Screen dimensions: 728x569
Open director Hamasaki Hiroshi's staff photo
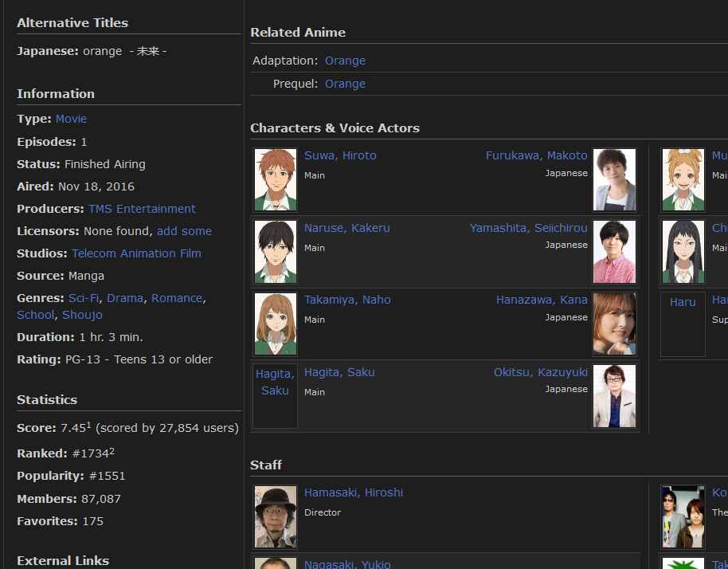[x=276, y=516]
